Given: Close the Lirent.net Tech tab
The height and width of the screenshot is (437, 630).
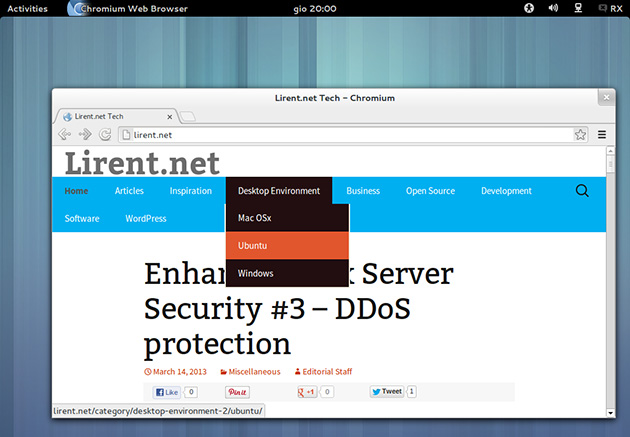Looking at the screenshot, I should tap(170, 117).
